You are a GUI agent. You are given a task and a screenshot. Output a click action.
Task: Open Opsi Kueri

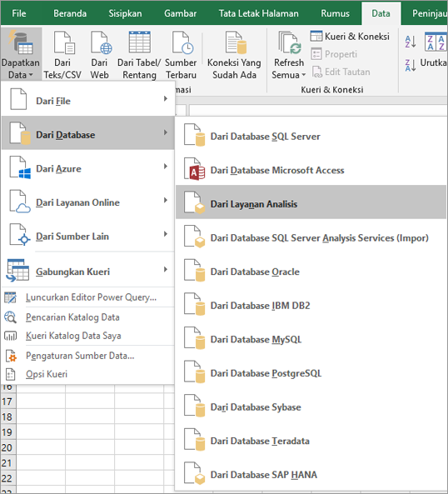tap(87, 374)
